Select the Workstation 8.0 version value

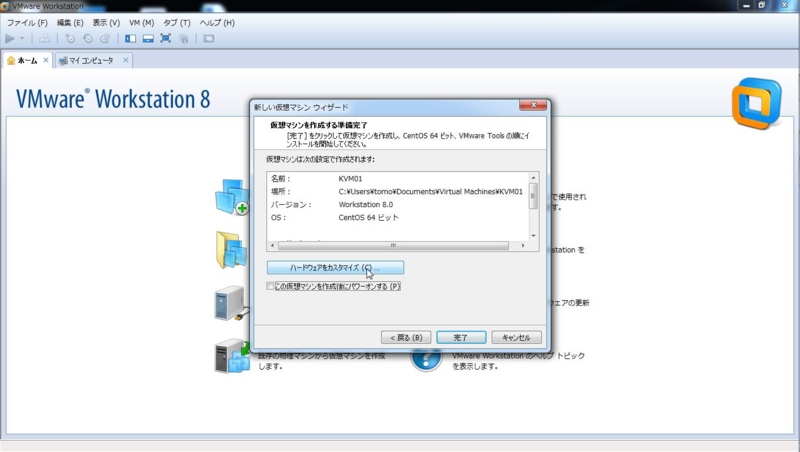tap(366, 205)
